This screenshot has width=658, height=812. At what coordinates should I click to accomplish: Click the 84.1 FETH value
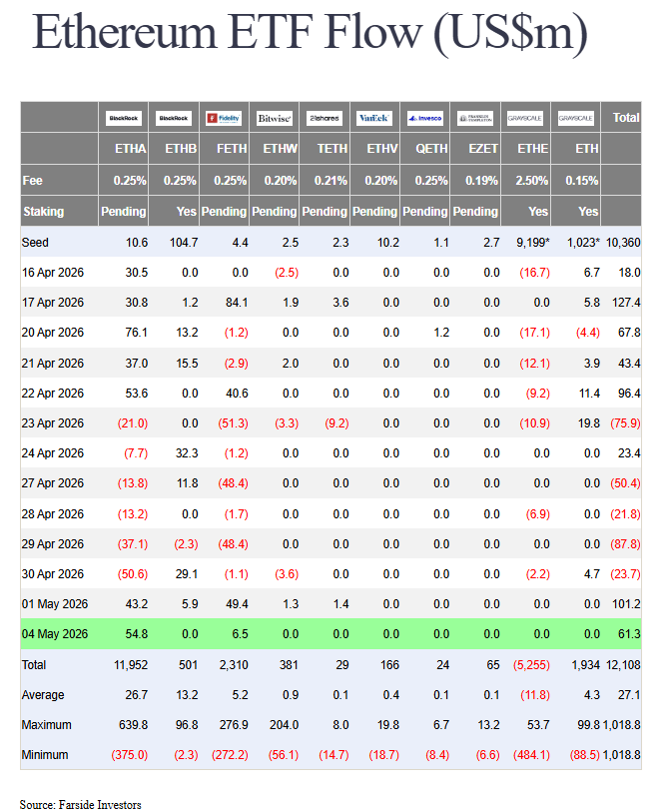tap(237, 303)
